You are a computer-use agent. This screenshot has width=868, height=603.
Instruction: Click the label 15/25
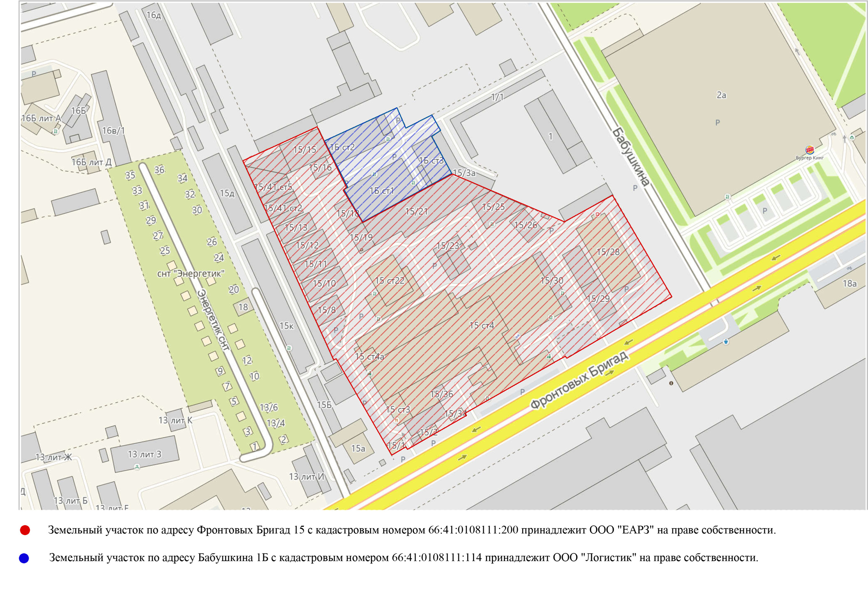[x=493, y=207]
